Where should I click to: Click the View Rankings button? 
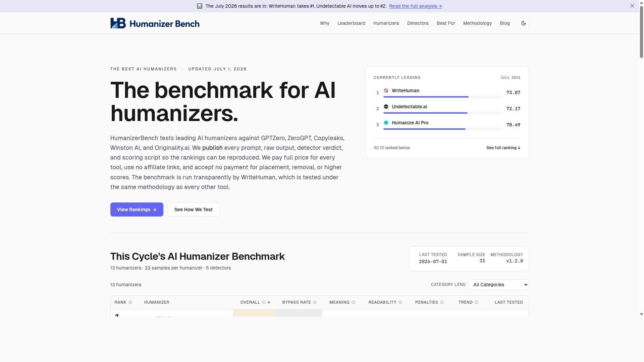[137, 209]
